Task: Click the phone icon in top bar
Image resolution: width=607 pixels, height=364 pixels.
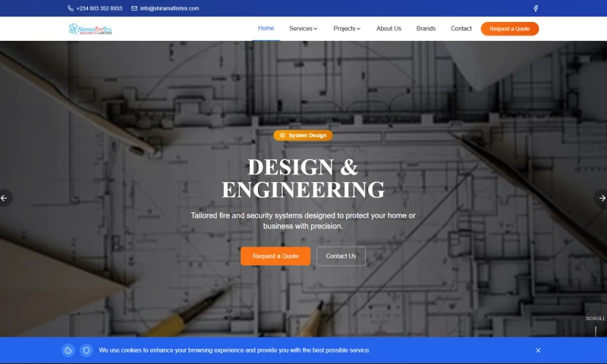Action: [x=71, y=8]
